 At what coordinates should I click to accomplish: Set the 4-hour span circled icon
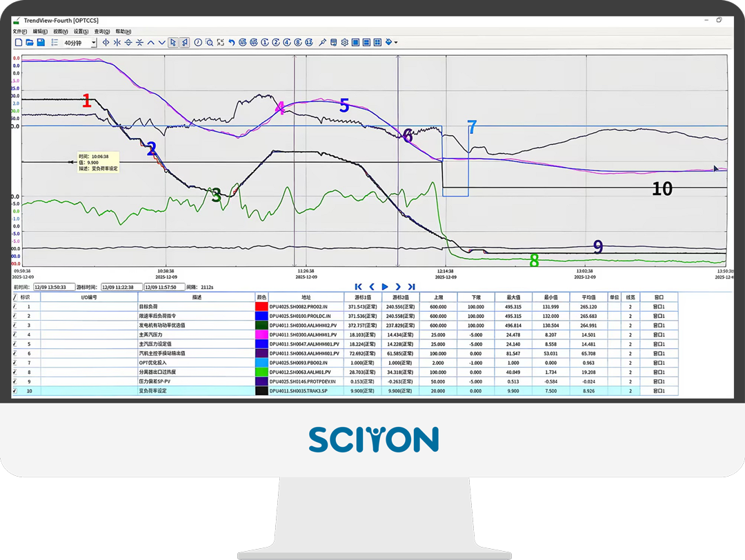click(x=287, y=42)
